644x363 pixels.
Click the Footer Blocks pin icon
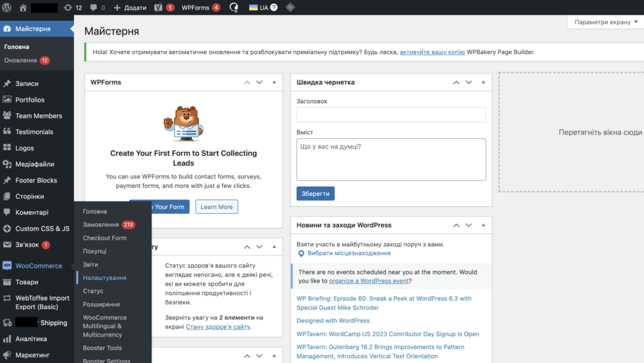(x=7, y=180)
